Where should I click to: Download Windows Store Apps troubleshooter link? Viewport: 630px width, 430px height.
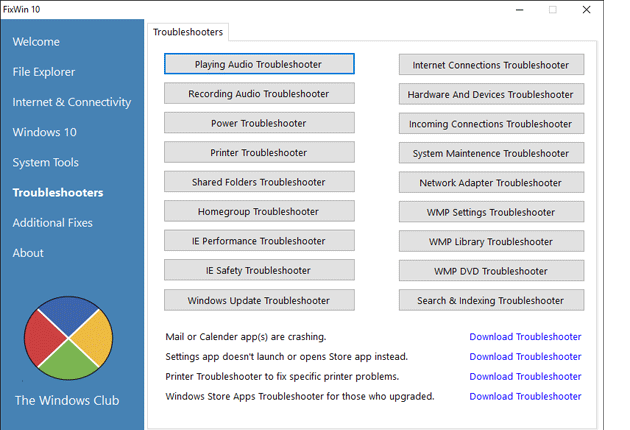click(525, 396)
